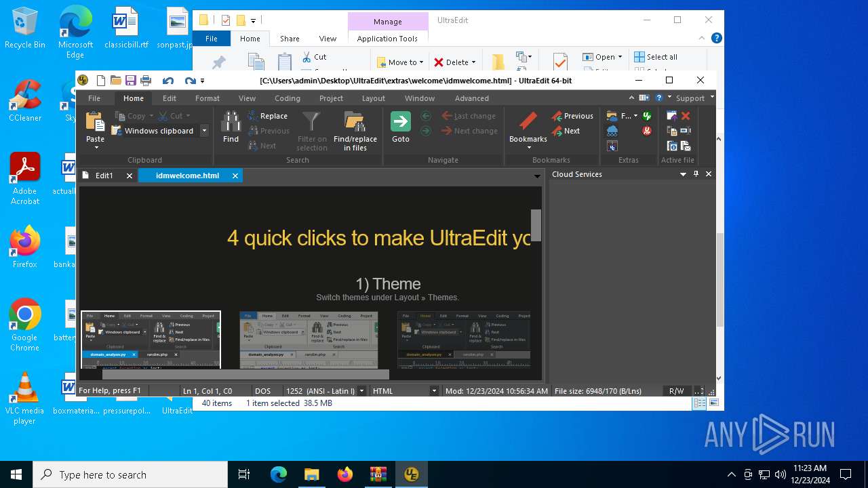
Task: Click the rename file icon in Active file group
Action: pos(686,131)
